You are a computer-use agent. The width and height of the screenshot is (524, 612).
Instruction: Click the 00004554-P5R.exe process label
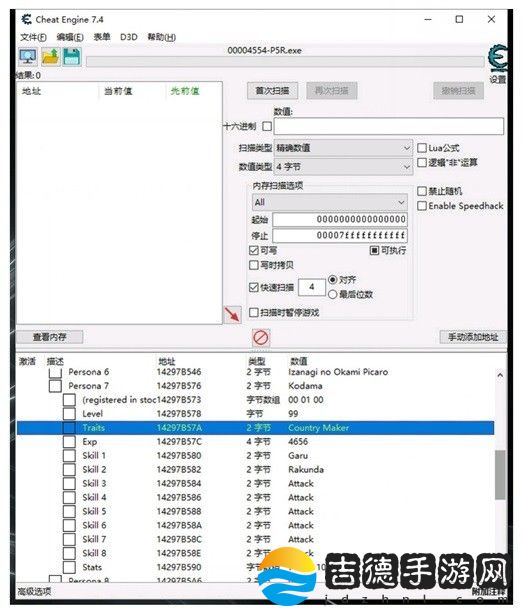(264, 50)
